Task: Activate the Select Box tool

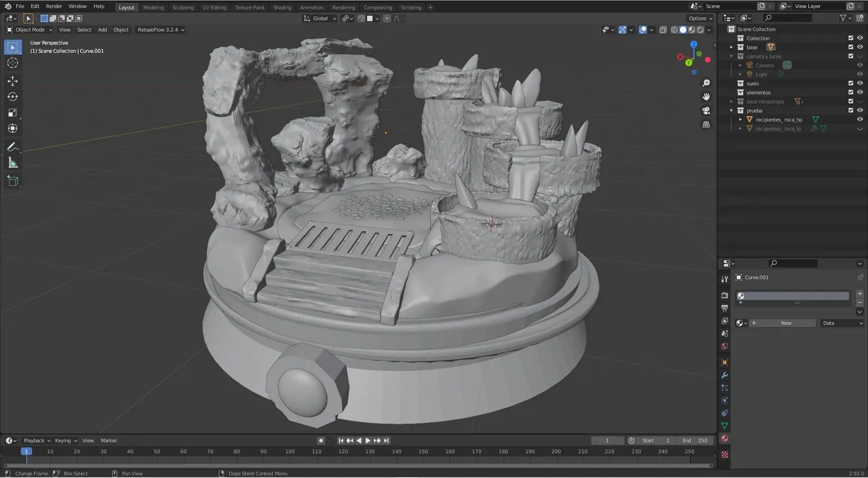Action: (13, 47)
